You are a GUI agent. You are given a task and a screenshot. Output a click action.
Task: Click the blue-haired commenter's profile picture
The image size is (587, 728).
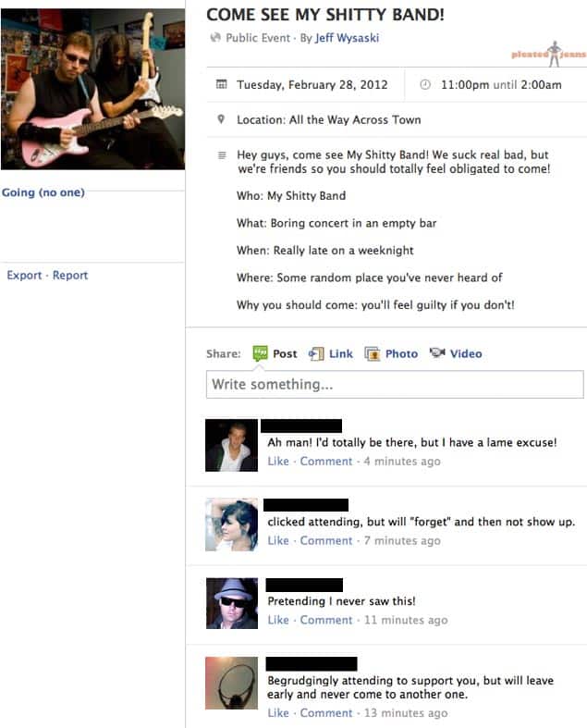point(231,524)
